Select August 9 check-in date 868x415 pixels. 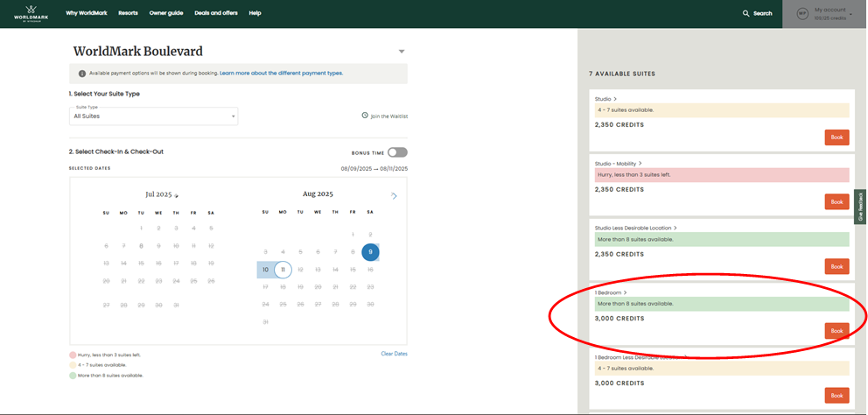tap(370, 253)
